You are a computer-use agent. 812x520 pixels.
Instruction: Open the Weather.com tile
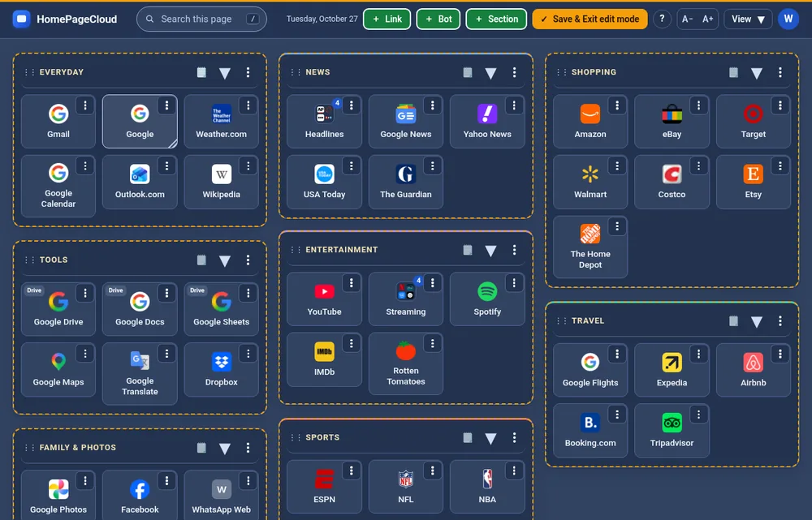221,122
